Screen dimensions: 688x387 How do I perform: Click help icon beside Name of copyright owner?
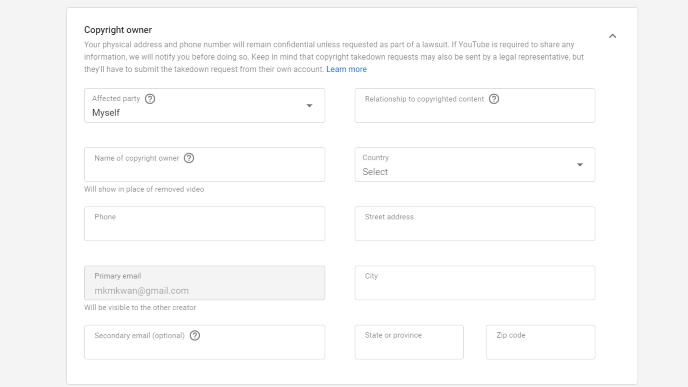click(189, 158)
